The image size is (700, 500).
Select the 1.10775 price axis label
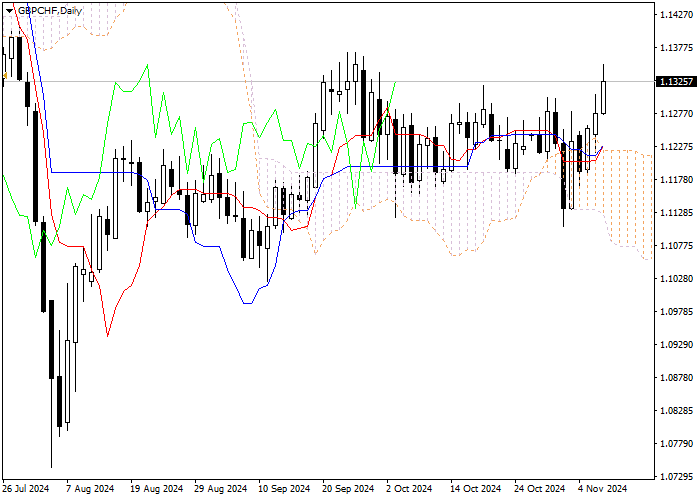[676, 246]
